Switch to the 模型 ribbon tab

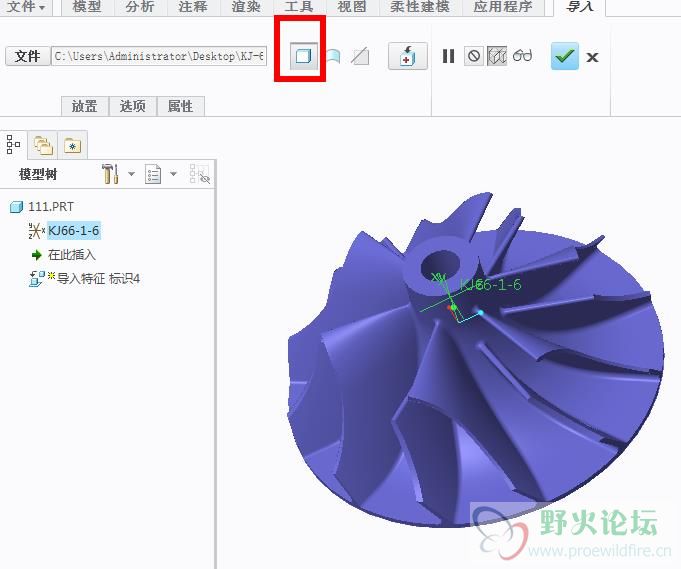click(87, 7)
